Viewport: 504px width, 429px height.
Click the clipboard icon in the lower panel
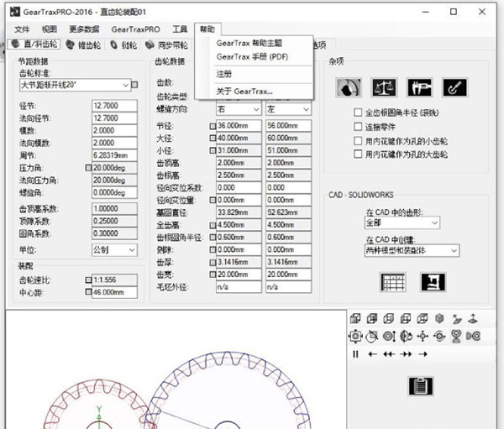pyautogui.click(x=419, y=385)
